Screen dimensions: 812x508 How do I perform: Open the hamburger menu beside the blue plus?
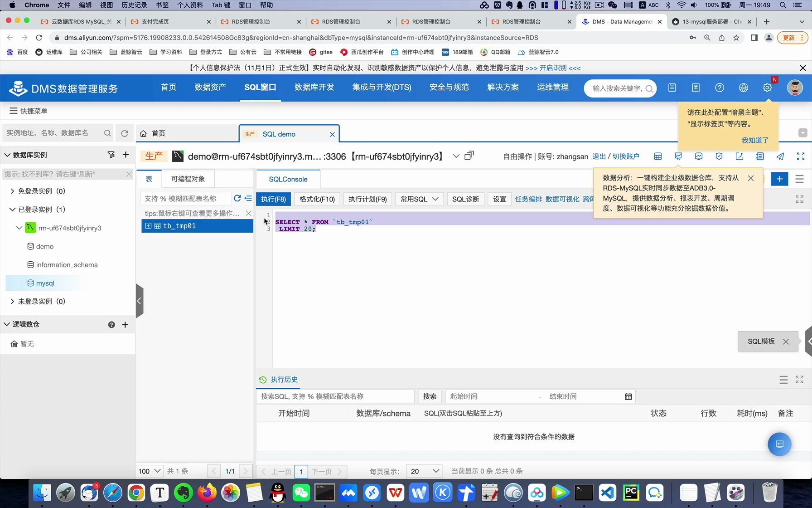(799, 179)
